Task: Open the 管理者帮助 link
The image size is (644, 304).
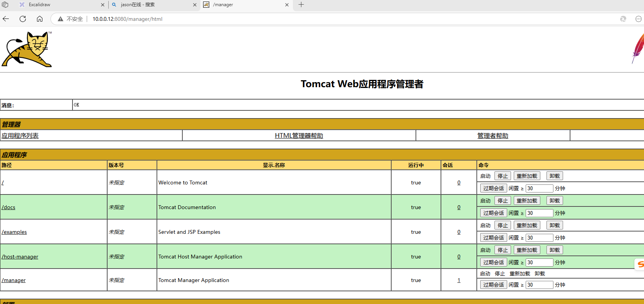Action: coord(493,135)
